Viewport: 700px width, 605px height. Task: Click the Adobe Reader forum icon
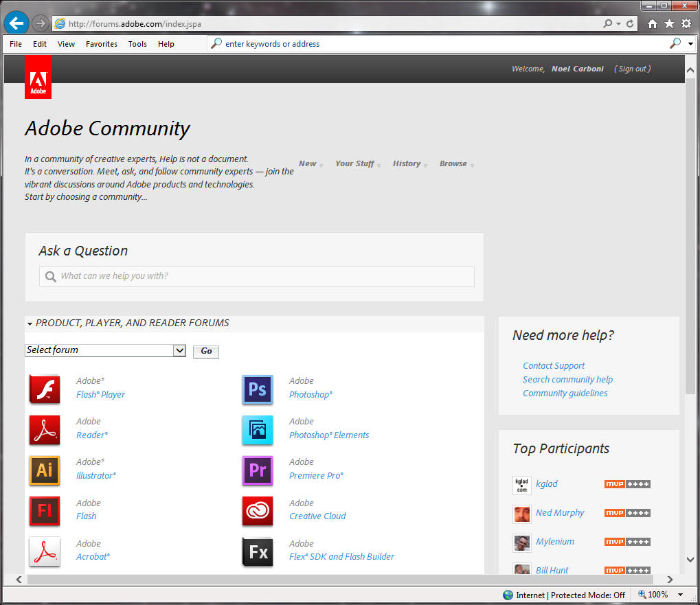(45, 430)
